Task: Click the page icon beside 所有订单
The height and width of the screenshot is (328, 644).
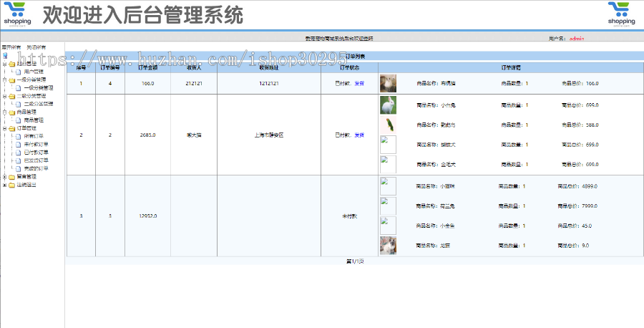Action: pyautogui.click(x=18, y=137)
